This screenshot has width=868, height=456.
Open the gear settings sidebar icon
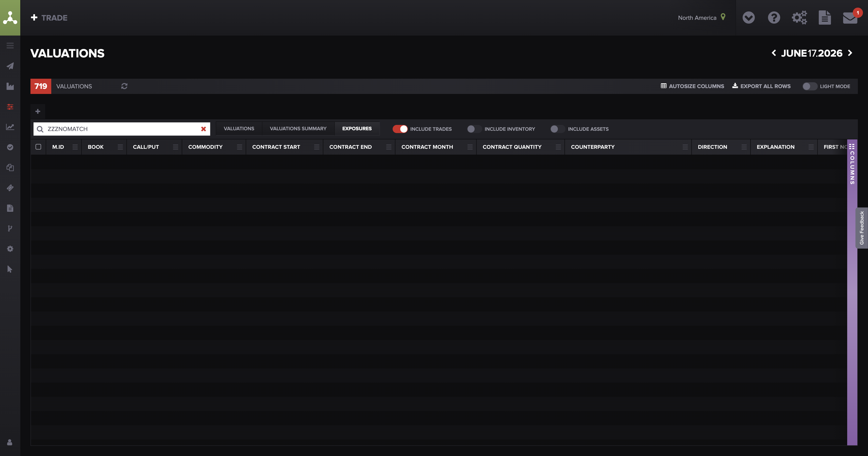(x=10, y=249)
